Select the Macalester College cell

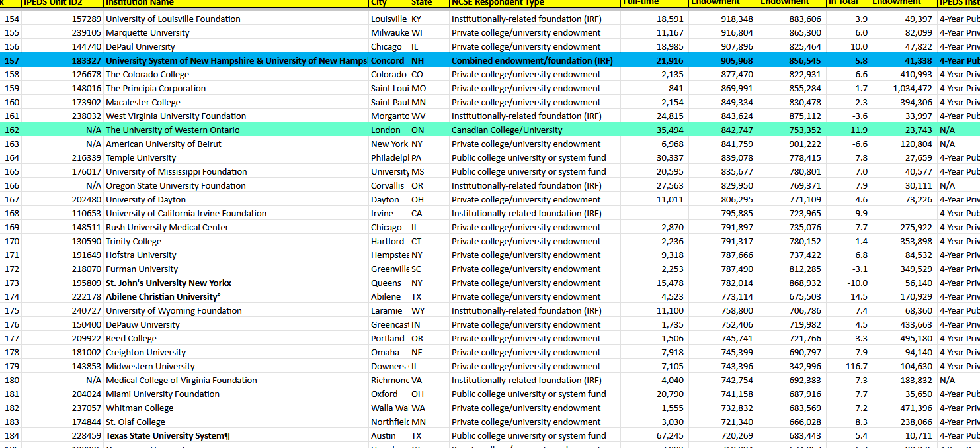click(236, 103)
